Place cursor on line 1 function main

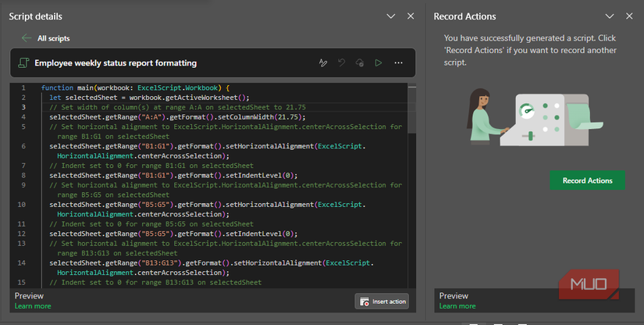135,88
